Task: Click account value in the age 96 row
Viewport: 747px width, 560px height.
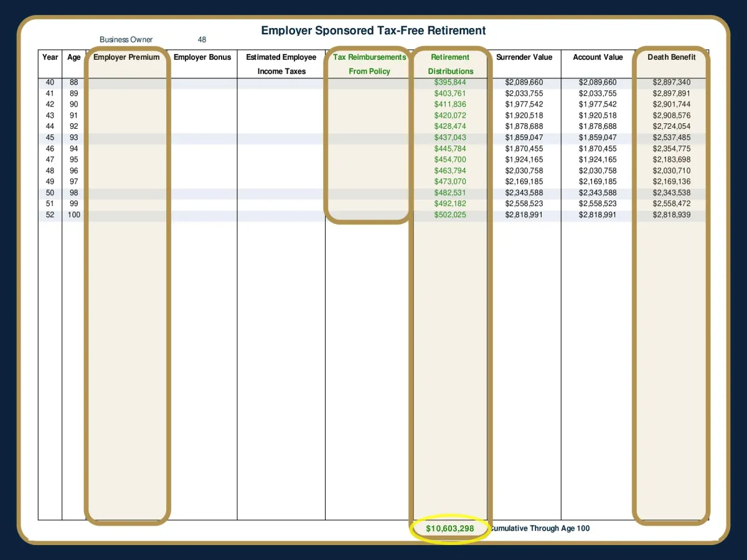Action: tap(598, 170)
